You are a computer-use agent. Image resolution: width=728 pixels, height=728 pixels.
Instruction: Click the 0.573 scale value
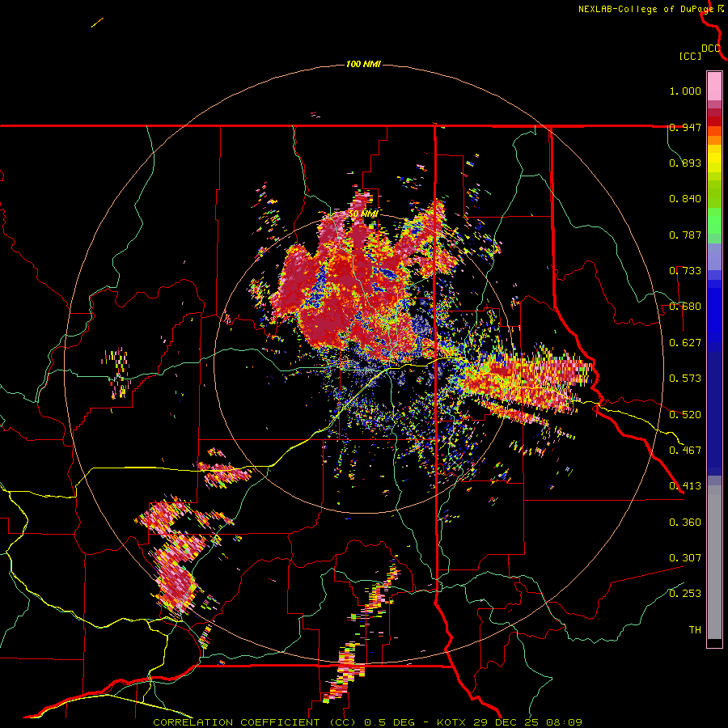(x=685, y=379)
